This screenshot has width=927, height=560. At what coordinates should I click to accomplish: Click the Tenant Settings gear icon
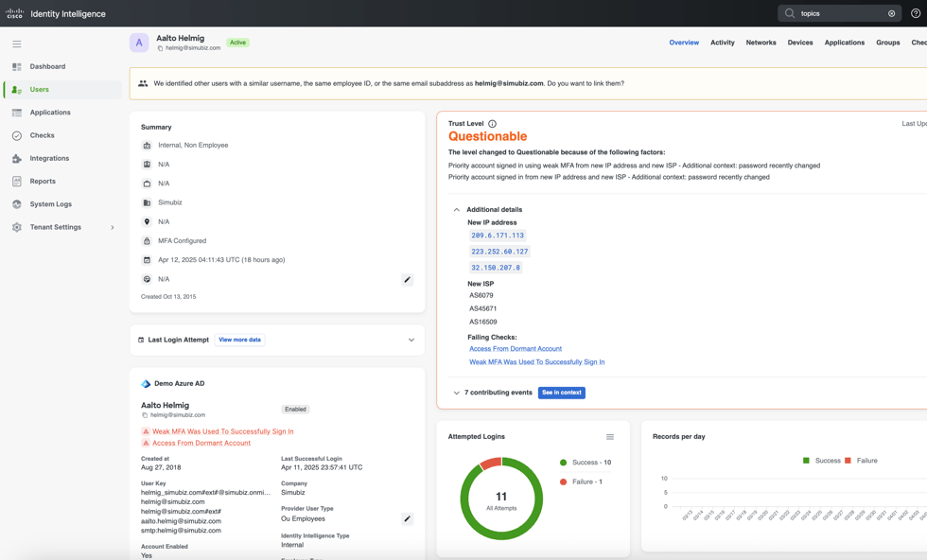tap(17, 227)
